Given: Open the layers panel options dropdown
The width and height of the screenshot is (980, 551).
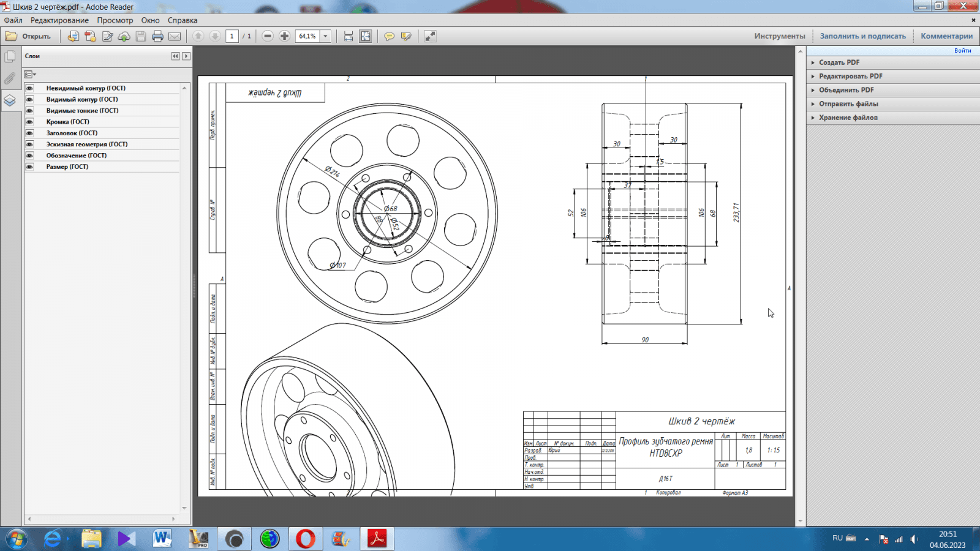Looking at the screenshot, I should point(30,75).
